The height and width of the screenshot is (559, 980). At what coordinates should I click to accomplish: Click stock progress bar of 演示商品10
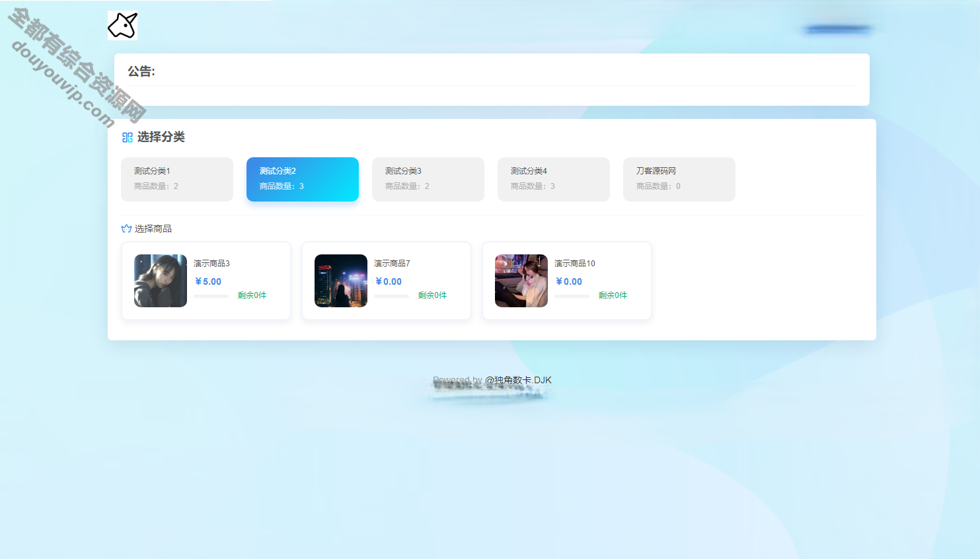(572, 296)
